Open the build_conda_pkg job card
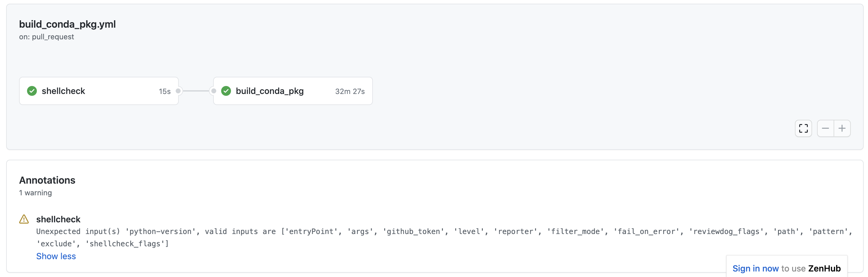Viewport: 868px width, 277px height. [x=293, y=91]
